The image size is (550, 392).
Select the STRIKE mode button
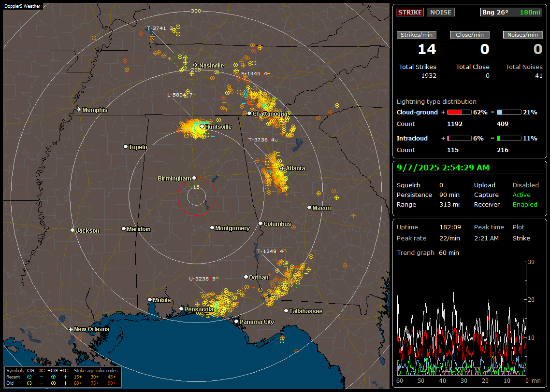[x=410, y=12]
